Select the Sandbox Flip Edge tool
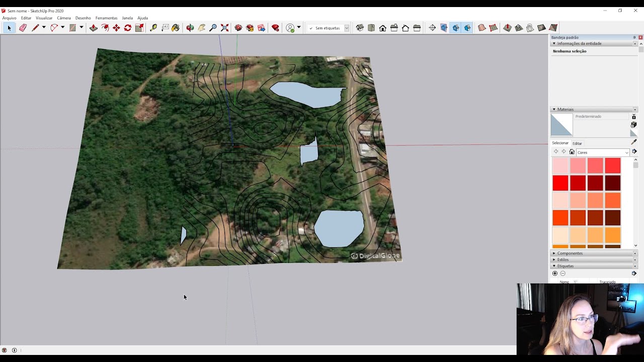 (x=553, y=28)
